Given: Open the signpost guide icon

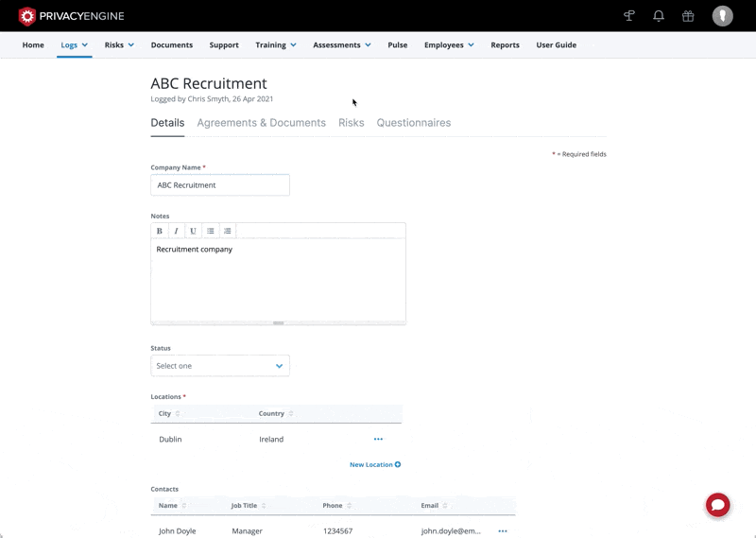Looking at the screenshot, I should coord(629,16).
